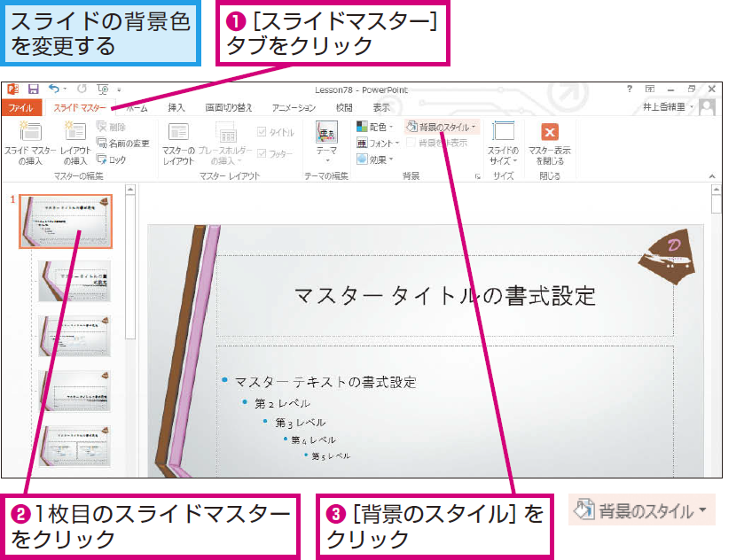Screen dimensions: 752x560
Task: Click main editing area scroll up arrow
Action: tap(716, 190)
